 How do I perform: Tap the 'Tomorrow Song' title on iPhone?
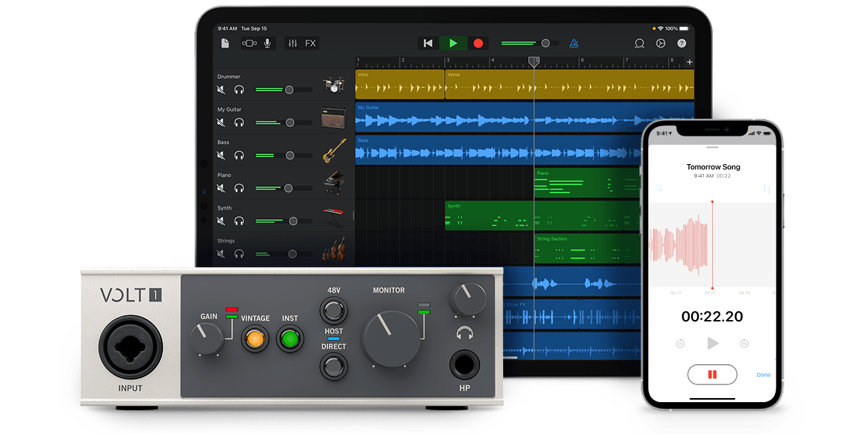click(x=713, y=167)
